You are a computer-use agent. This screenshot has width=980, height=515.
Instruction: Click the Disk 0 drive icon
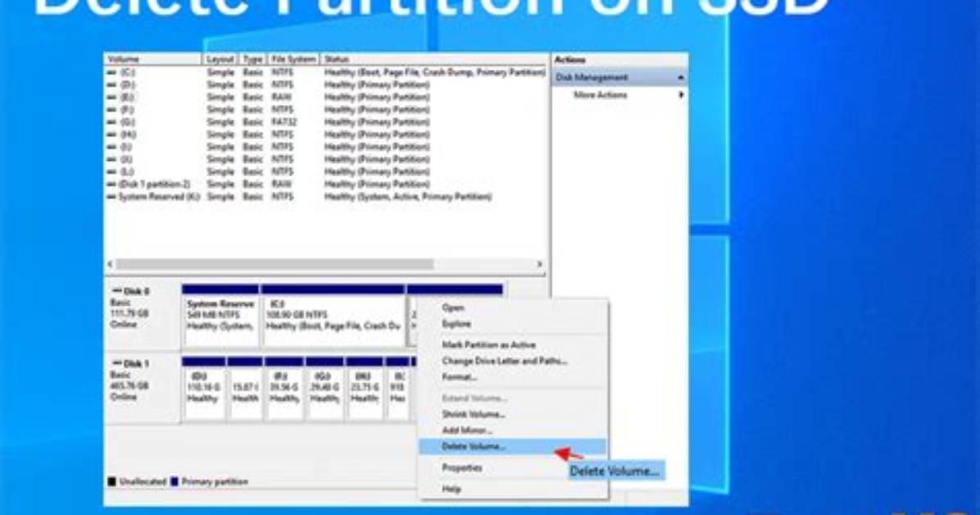click(x=116, y=292)
